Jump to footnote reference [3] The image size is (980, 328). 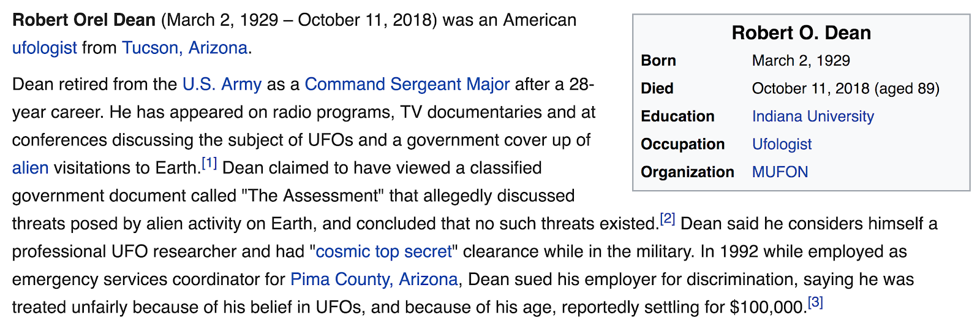pyautogui.click(x=815, y=302)
